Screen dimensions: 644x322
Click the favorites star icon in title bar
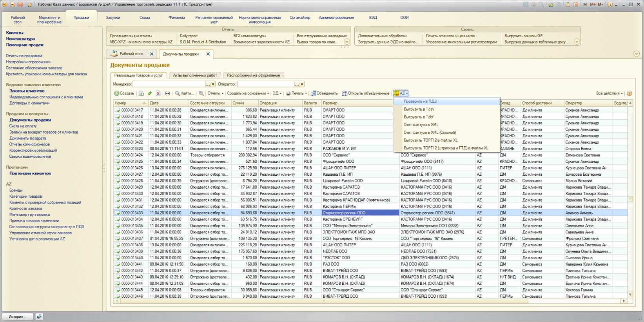[x=30, y=5]
